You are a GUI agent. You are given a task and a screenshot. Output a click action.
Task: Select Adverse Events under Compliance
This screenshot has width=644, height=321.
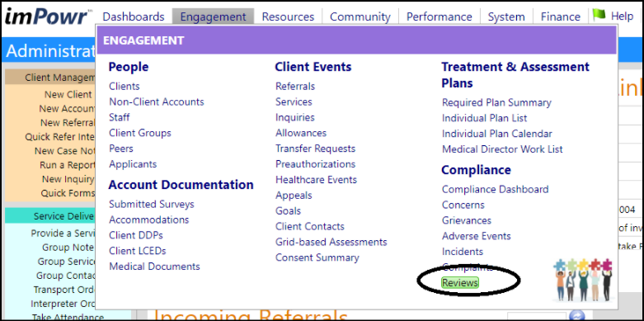[x=477, y=236]
